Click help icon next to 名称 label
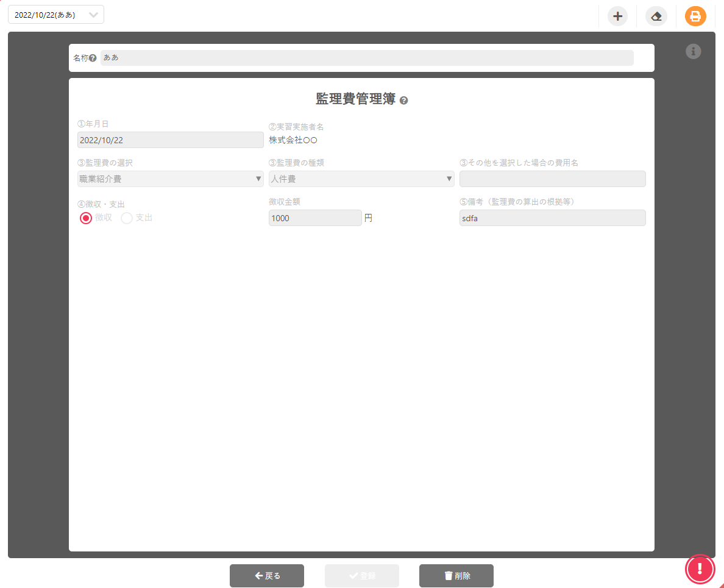The height and width of the screenshot is (588, 724). (93, 58)
